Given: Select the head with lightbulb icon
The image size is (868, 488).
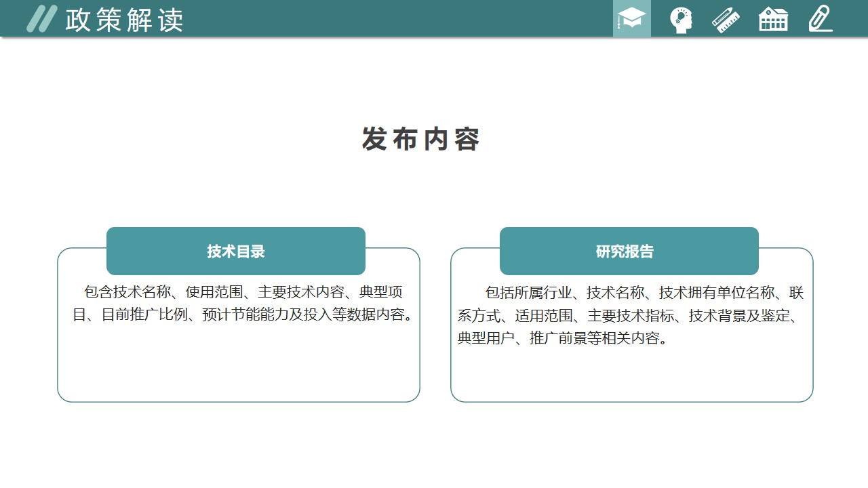Looking at the screenshot, I should pyautogui.click(x=680, y=20).
